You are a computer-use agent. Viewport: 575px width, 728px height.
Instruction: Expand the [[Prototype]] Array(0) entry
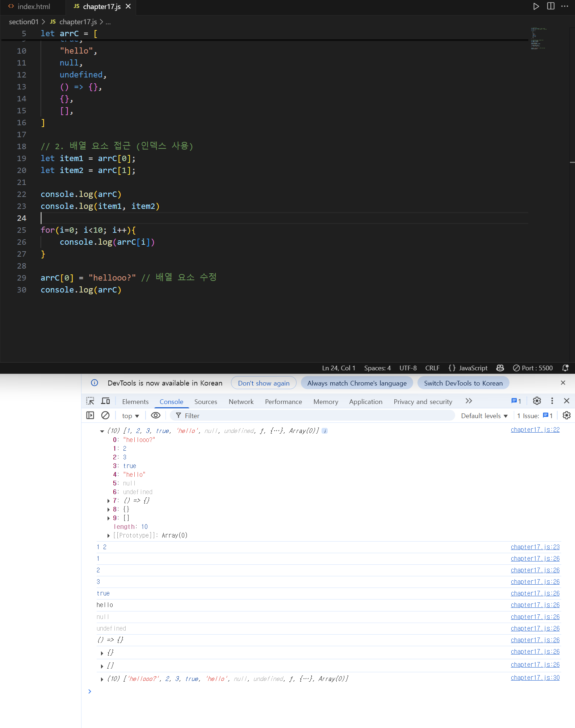109,535
